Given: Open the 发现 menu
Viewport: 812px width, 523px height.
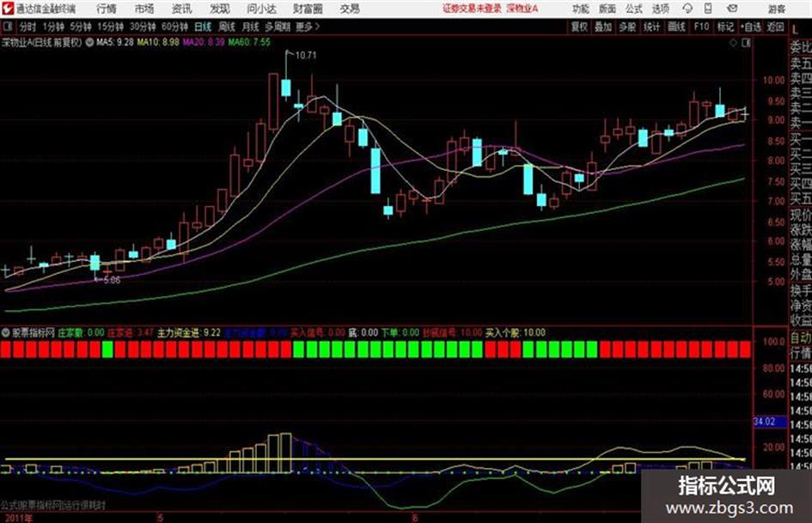Looking at the screenshot, I should 220,9.
